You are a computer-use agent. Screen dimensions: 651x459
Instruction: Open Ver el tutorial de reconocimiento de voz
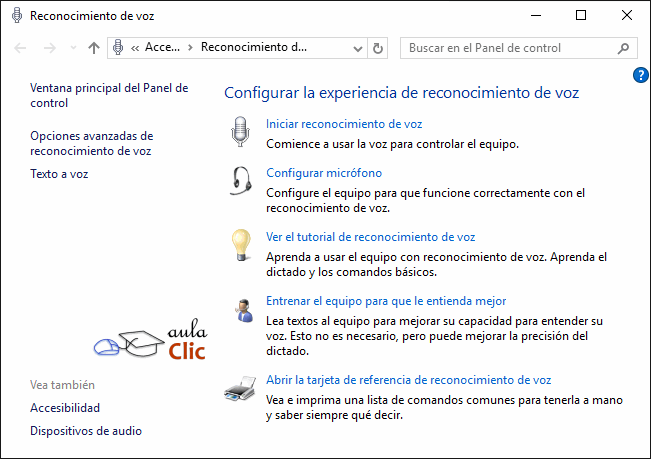[x=370, y=237]
